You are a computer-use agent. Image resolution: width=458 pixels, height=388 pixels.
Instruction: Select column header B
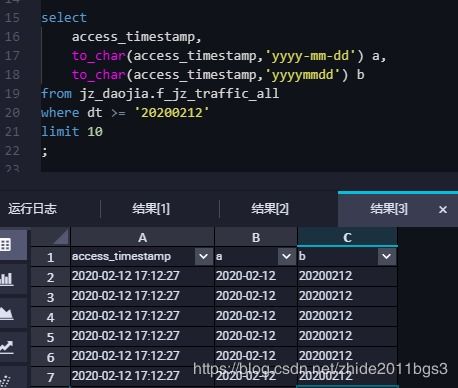point(256,238)
